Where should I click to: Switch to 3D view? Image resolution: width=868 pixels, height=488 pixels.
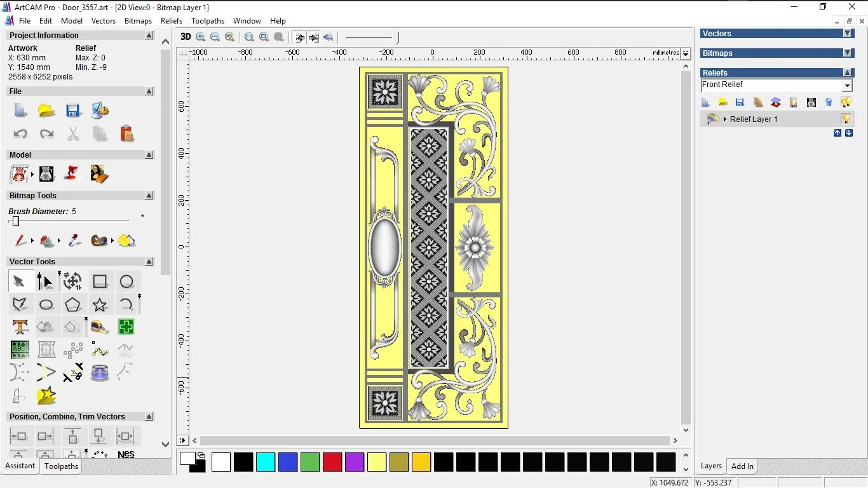[186, 37]
